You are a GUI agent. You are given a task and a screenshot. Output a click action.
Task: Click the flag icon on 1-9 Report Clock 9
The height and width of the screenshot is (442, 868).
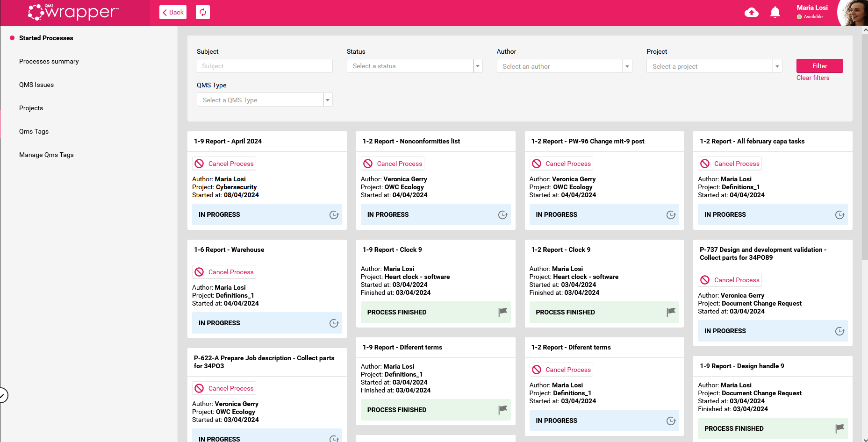coord(502,312)
